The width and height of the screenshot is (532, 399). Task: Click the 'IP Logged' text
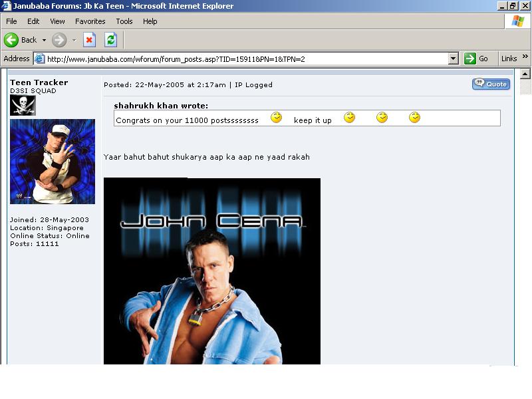[254, 85]
